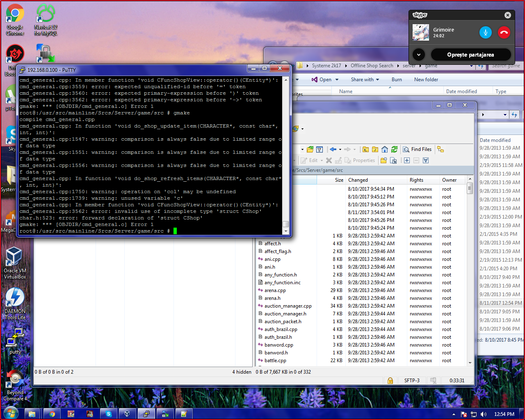Go to parent directory in WinSCP
The height and width of the screenshot is (420, 525).
[365, 149]
